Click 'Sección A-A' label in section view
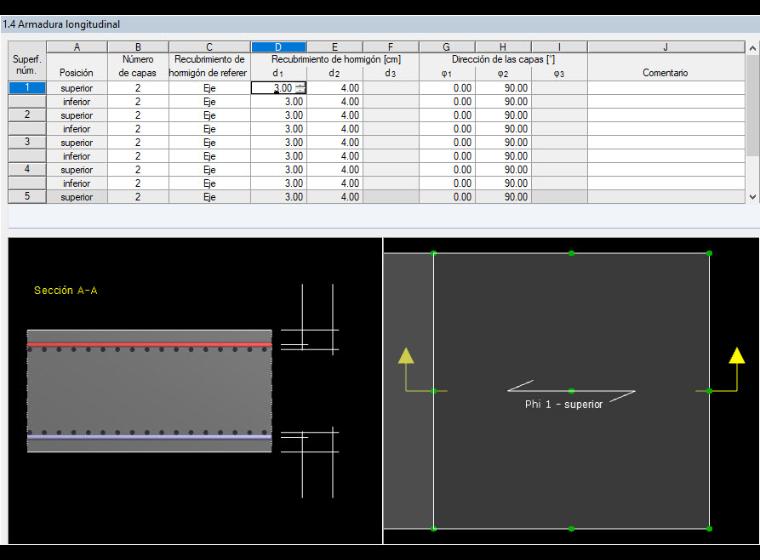The width and height of the screenshot is (760, 560). tap(65, 290)
